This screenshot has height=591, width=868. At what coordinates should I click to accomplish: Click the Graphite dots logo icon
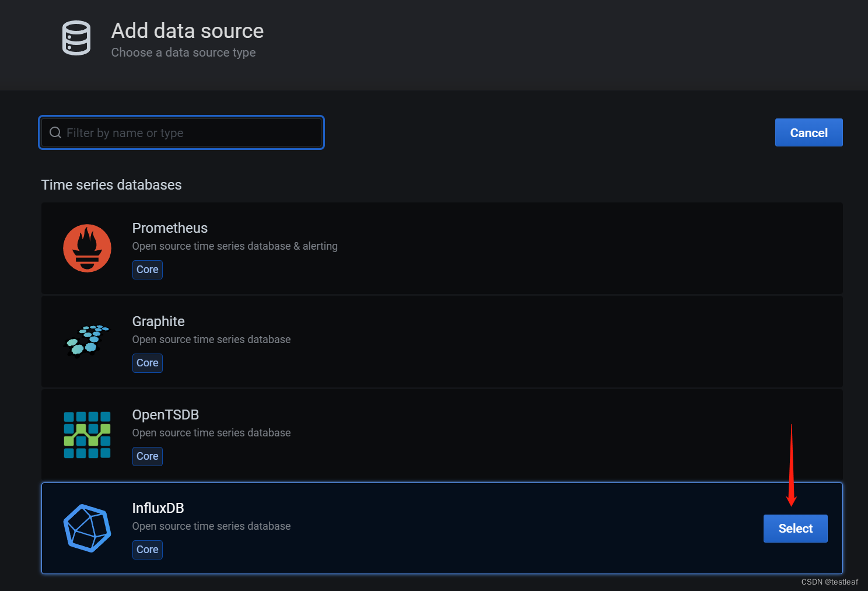tap(86, 341)
